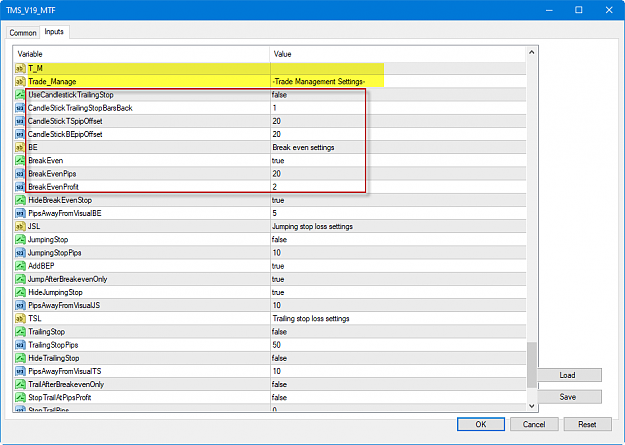This screenshot has height=445, width=625.
Task: Click the bool icon beside StopTrailAtPipsProfit
Action: click(20, 398)
